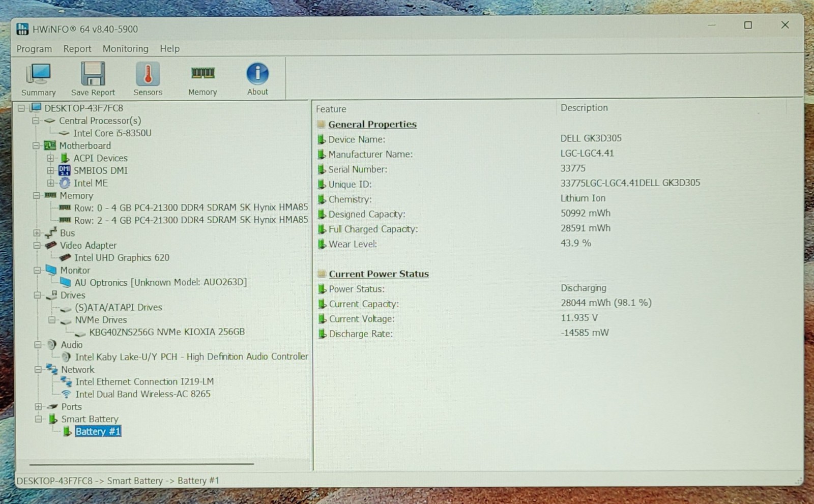This screenshot has height=504, width=814.
Task: Click the SMBIOS DMI icon
Action: 64,170
